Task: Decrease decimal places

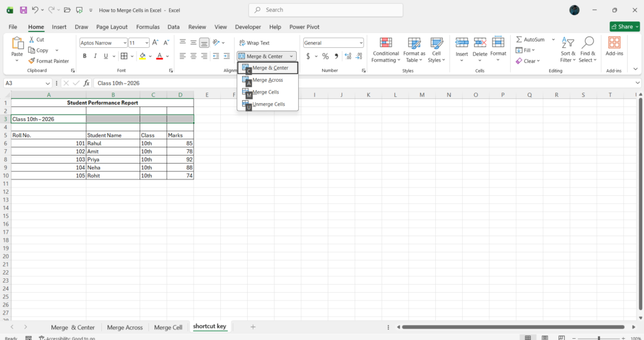Action: point(359,56)
